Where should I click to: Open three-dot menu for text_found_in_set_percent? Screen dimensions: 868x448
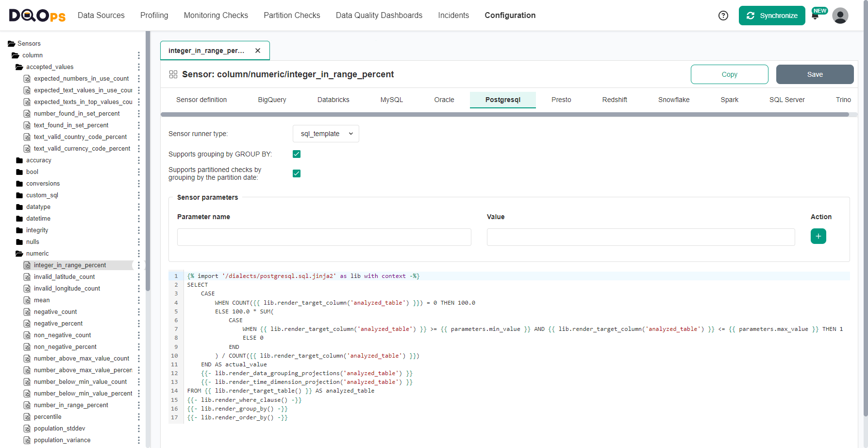pyautogui.click(x=139, y=125)
